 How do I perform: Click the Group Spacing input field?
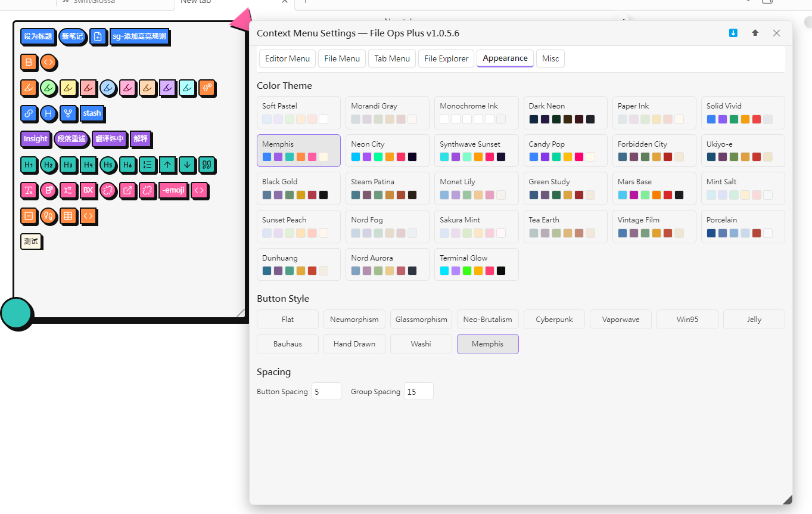coord(418,392)
